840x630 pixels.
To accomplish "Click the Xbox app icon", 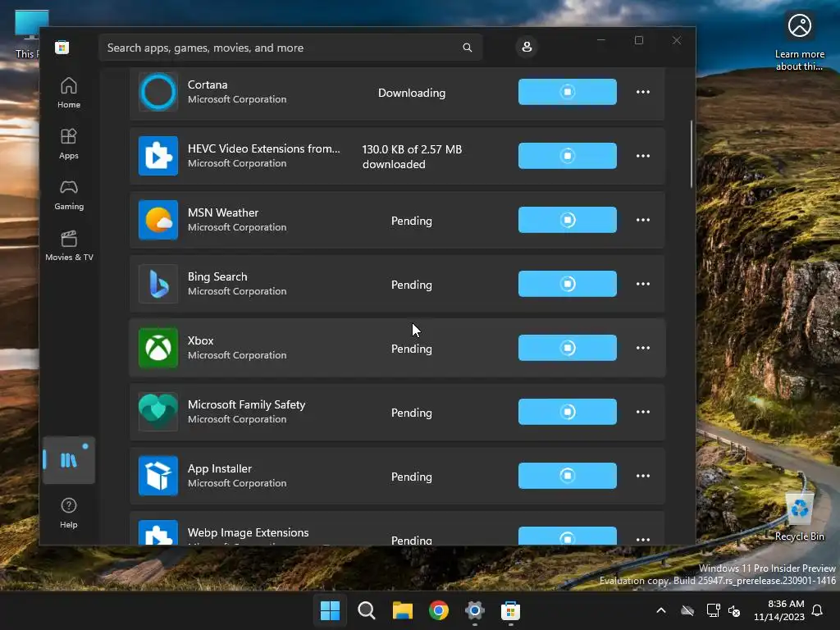I will click(158, 348).
